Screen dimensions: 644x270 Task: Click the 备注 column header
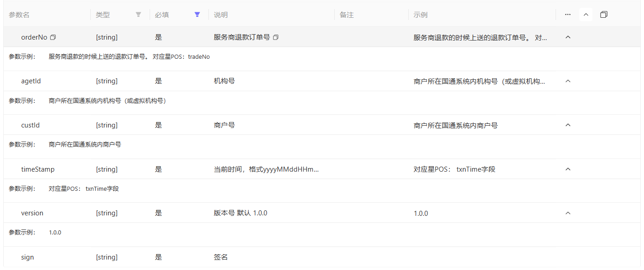347,15
